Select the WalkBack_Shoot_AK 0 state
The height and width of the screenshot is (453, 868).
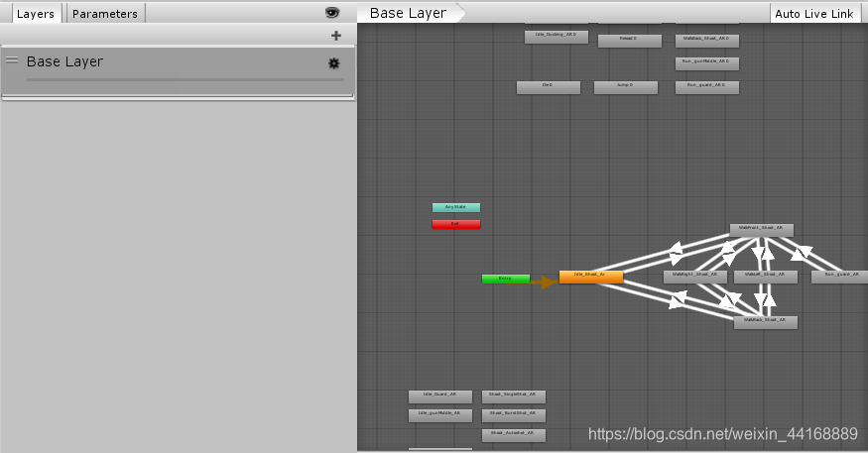click(x=707, y=41)
